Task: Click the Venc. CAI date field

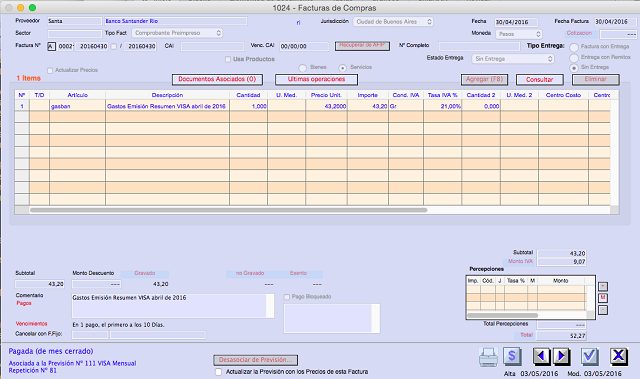Action: click(304, 47)
